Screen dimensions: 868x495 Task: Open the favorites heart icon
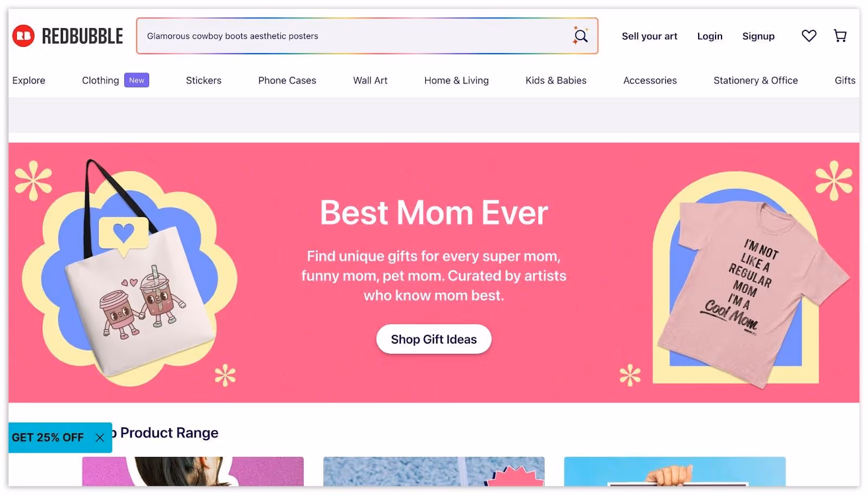pyautogui.click(x=809, y=36)
